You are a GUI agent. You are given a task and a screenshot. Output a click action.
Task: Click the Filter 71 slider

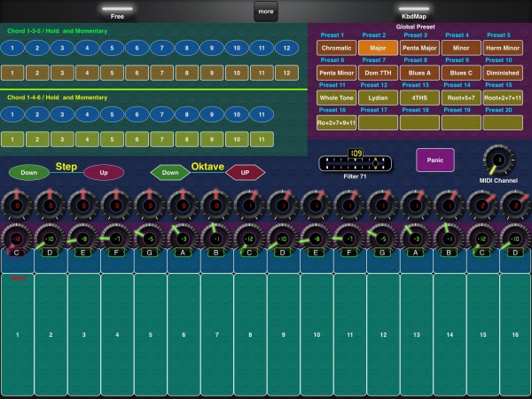coord(355,163)
